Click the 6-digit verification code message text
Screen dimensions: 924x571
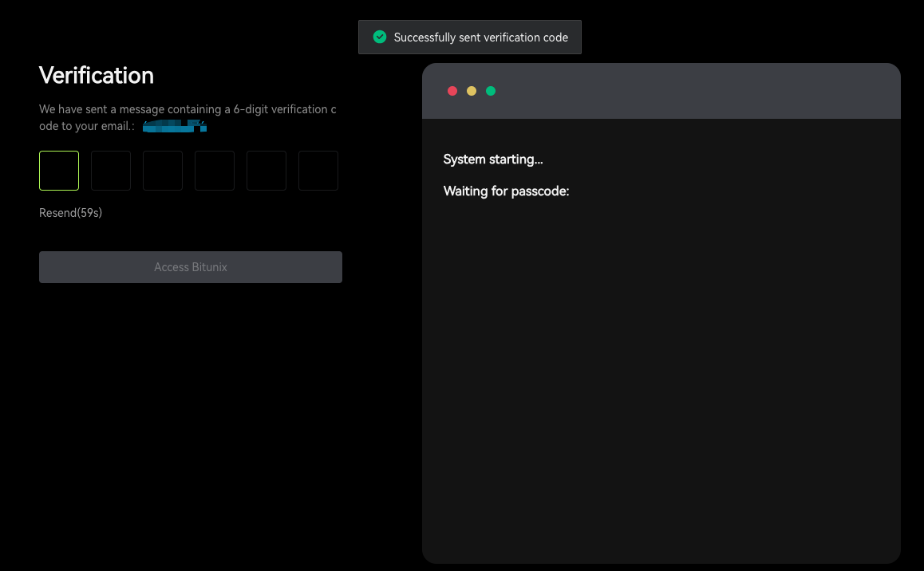[188, 117]
